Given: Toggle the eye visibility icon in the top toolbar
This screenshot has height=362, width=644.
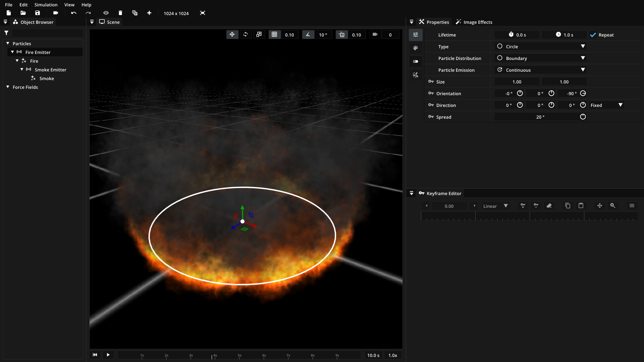Looking at the screenshot, I should pos(106,13).
